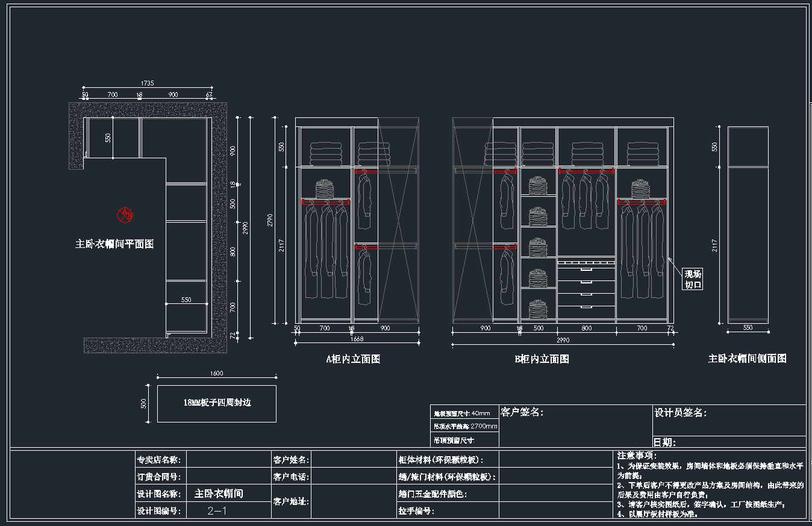
Task: Select the 主卧衣帽间平面图 title text
Action: (x=114, y=244)
